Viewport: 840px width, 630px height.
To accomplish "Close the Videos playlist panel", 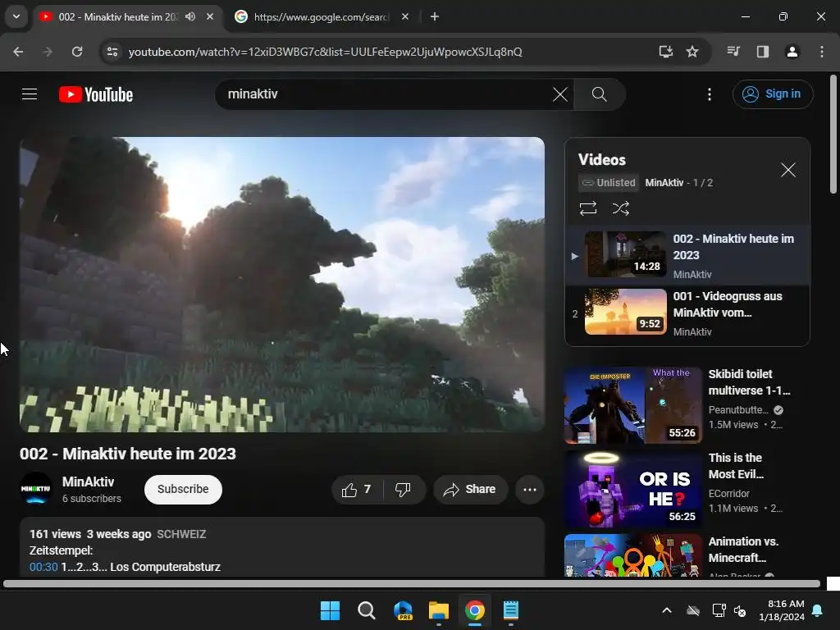I will pyautogui.click(x=787, y=170).
